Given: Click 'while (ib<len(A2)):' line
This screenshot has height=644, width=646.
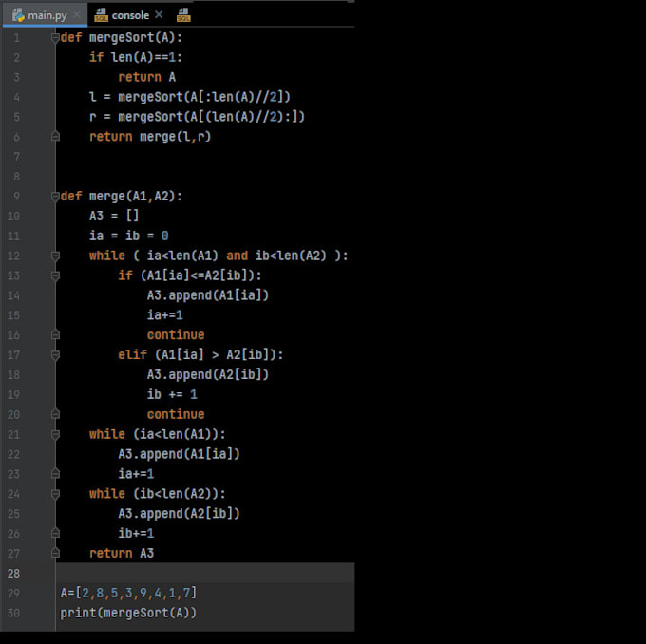Looking at the screenshot, I should [158, 494].
